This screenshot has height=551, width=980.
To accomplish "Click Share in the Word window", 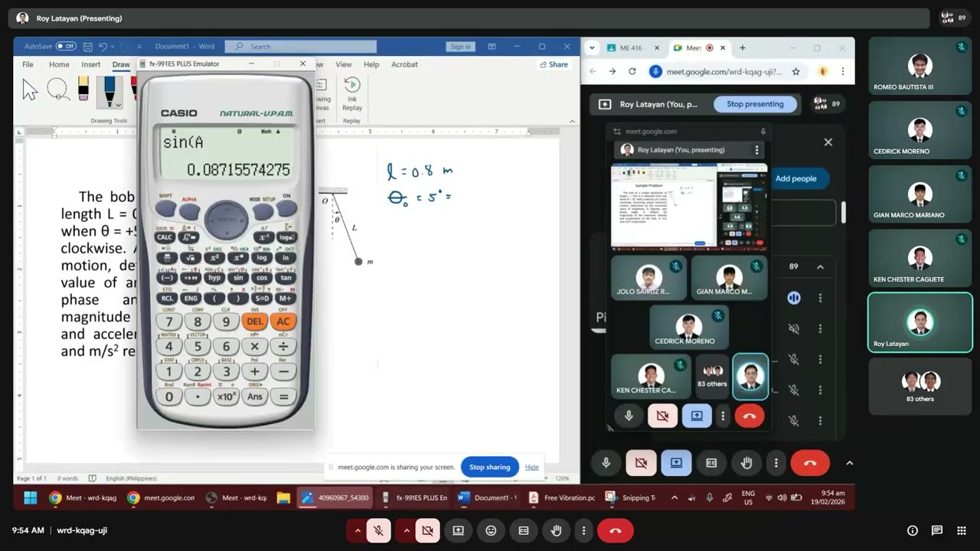I will click(x=554, y=64).
